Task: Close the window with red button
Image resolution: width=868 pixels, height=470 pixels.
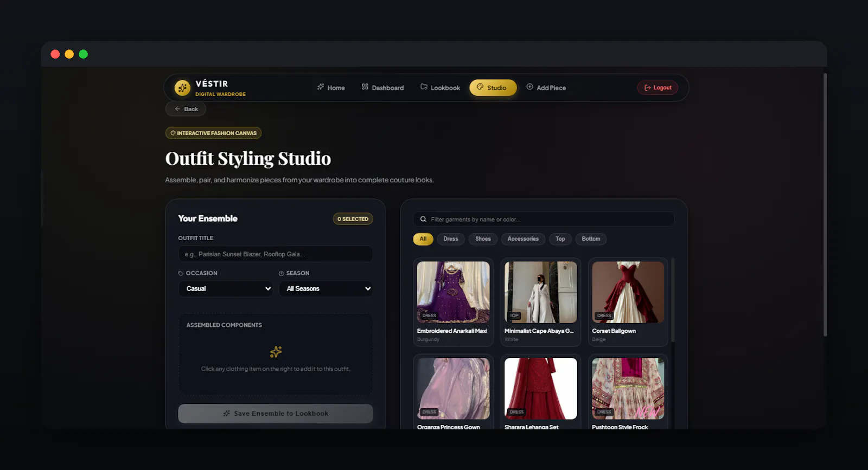Action: tap(55, 54)
